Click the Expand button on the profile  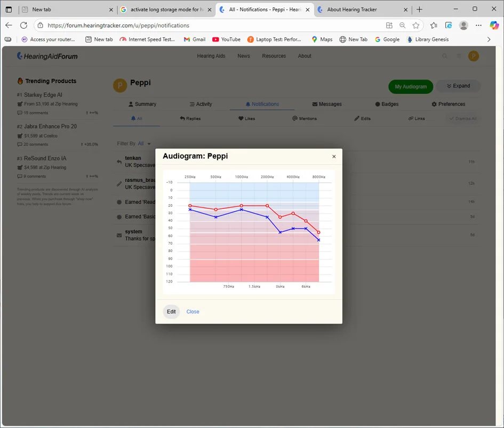[x=458, y=86]
